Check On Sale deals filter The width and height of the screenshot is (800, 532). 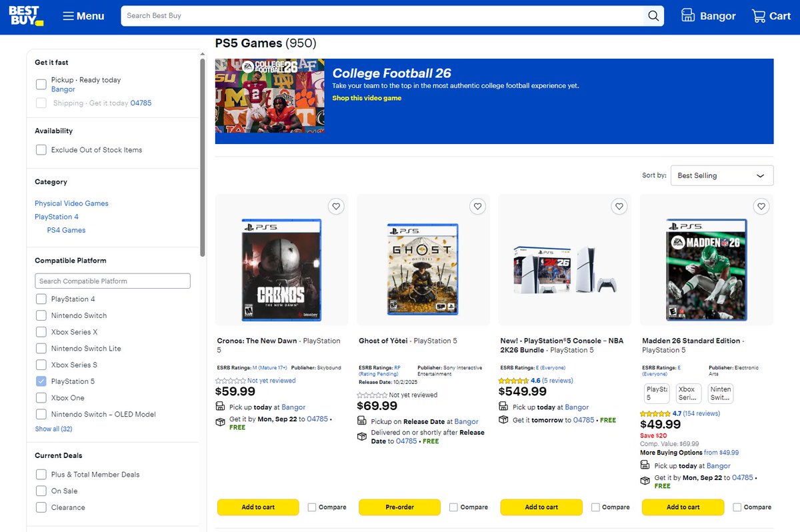[x=41, y=491]
